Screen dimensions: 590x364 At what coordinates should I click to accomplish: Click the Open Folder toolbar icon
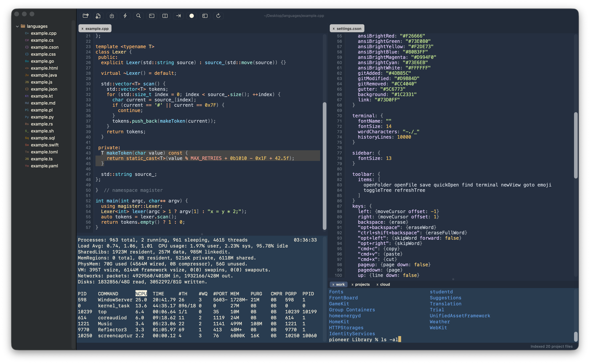point(86,16)
